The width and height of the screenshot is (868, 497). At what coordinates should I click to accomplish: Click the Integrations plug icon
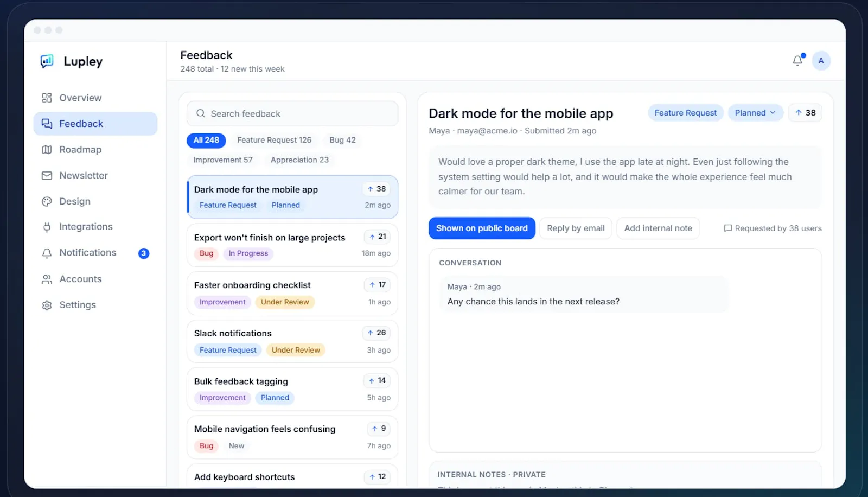47,227
